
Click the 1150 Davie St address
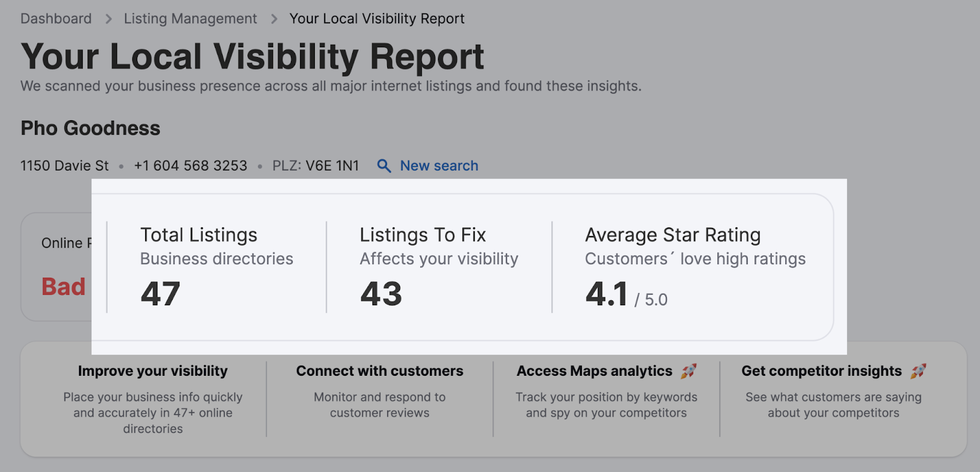tap(64, 166)
